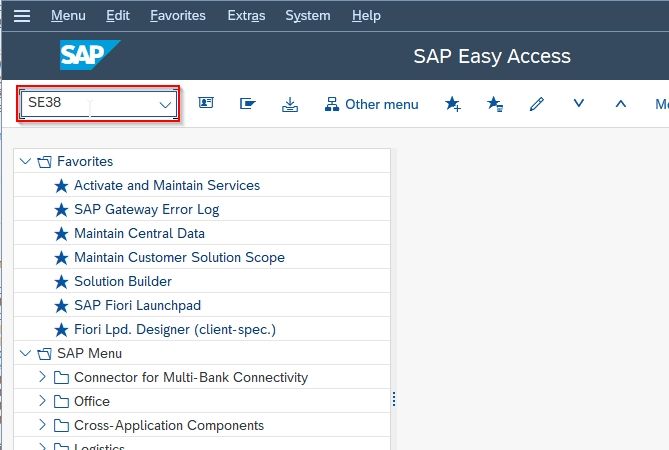This screenshot has width=669, height=450.
Task: Expand Connector for Multi-Bank Connectivity node
Action: click(42, 377)
